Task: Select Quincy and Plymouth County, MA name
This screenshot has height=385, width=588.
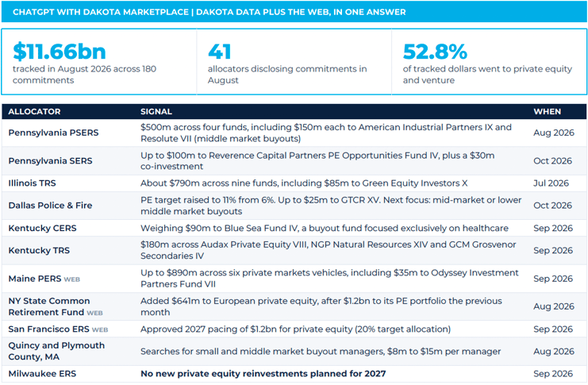Action: (56, 351)
